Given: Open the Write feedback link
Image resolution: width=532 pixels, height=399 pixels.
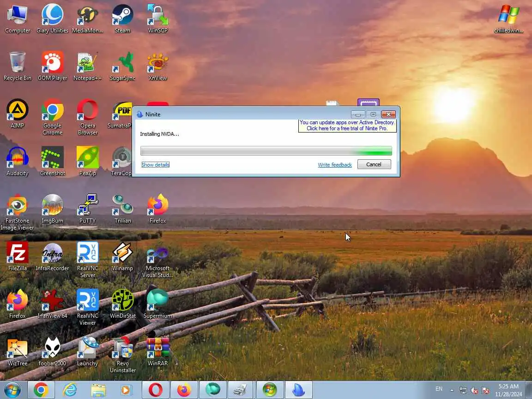Looking at the screenshot, I should tap(334, 164).
